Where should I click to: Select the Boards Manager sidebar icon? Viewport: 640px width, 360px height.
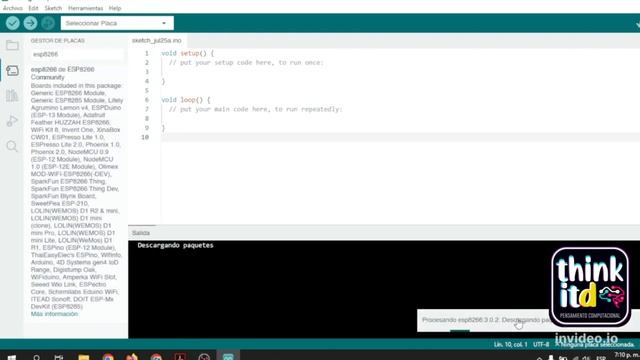pyautogui.click(x=12, y=71)
